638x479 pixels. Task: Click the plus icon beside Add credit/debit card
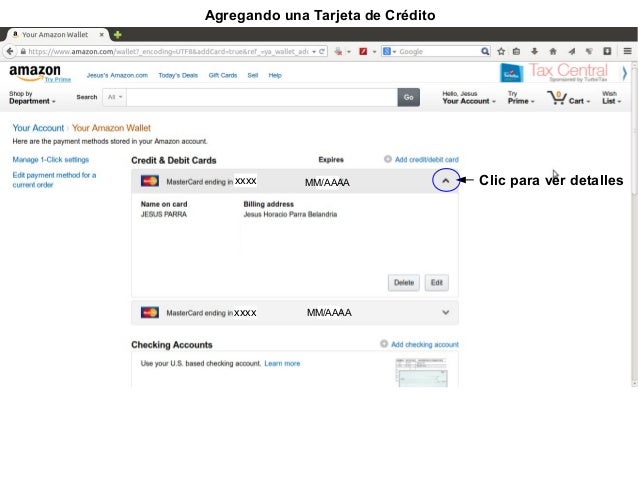388,159
